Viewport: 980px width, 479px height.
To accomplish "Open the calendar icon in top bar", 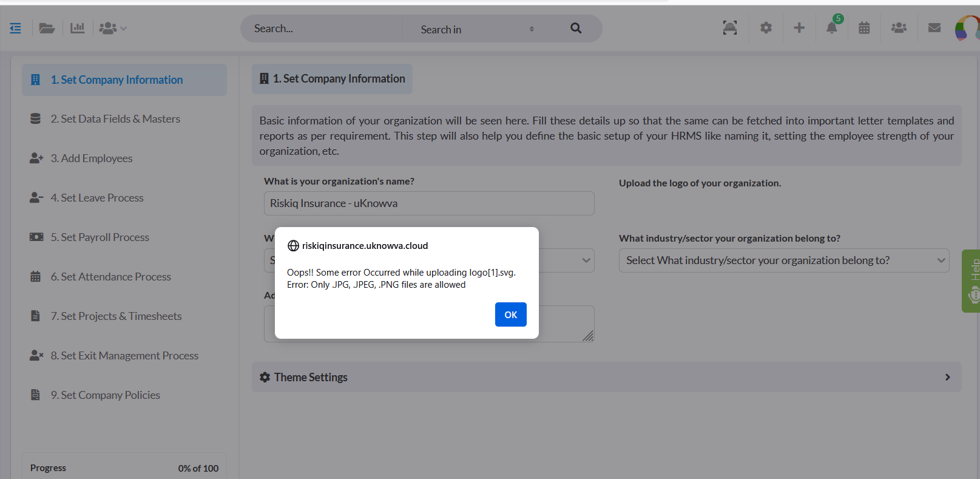I will point(864,28).
